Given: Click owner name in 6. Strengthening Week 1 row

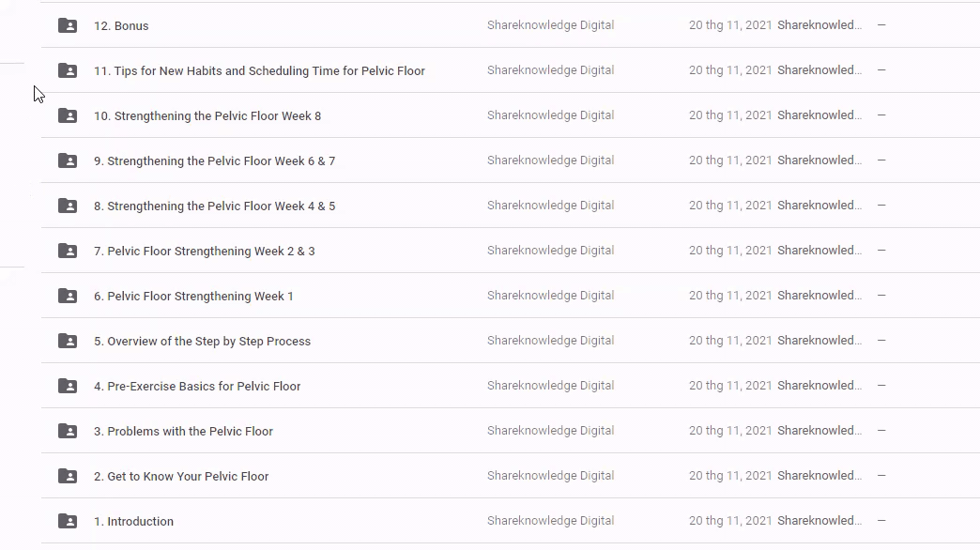Looking at the screenshot, I should tap(550, 296).
